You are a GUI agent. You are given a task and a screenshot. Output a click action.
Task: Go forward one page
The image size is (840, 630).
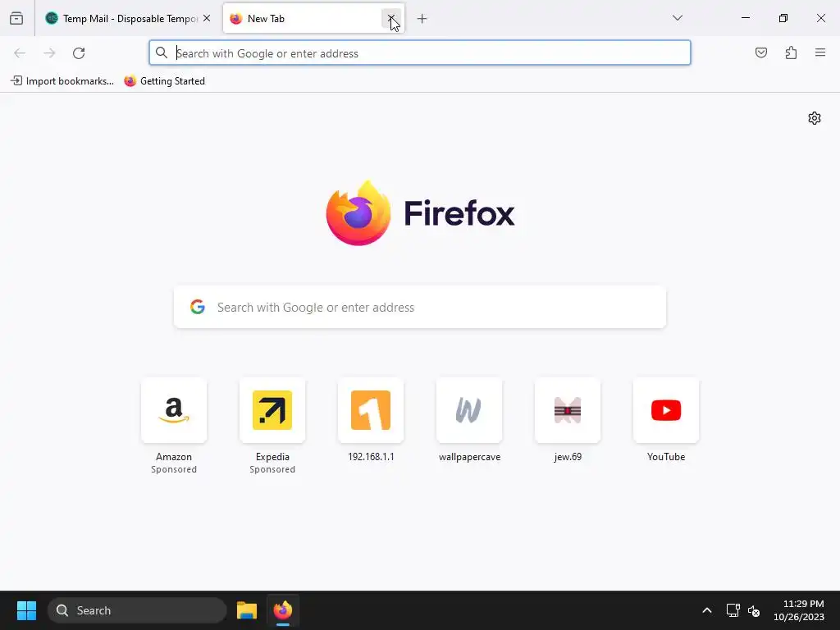[x=49, y=53]
